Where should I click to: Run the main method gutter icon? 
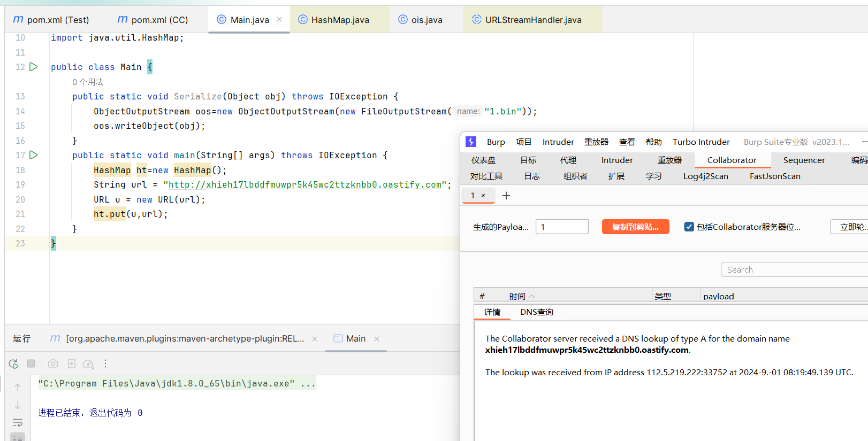34,155
